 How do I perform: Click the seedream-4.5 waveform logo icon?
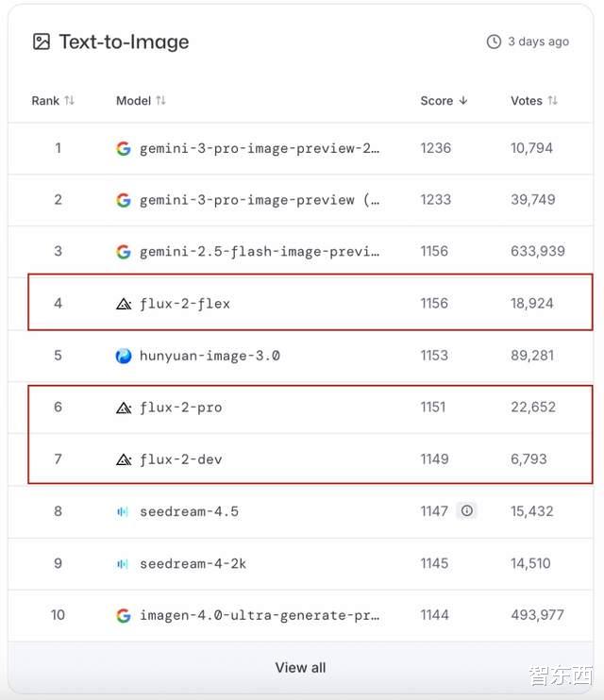coord(123,511)
